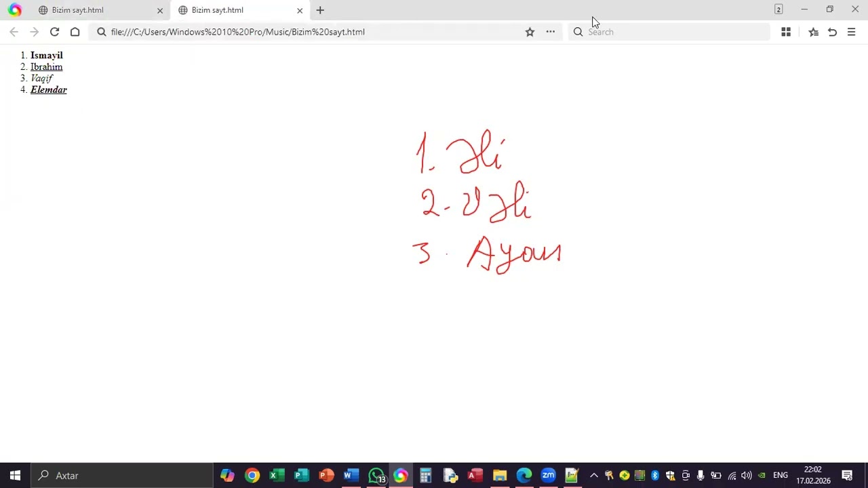
Task: Close the active Bizim sayt.html tab
Action: pos(300,10)
